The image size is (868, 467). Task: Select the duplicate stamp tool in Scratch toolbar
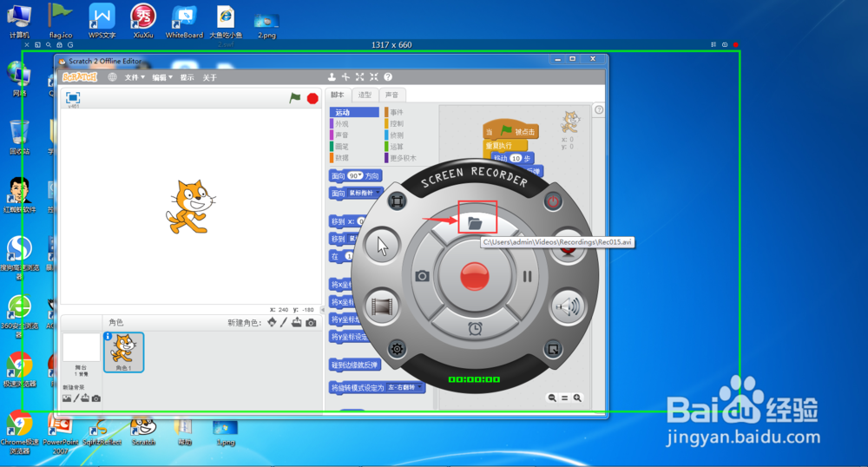tap(332, 77)
